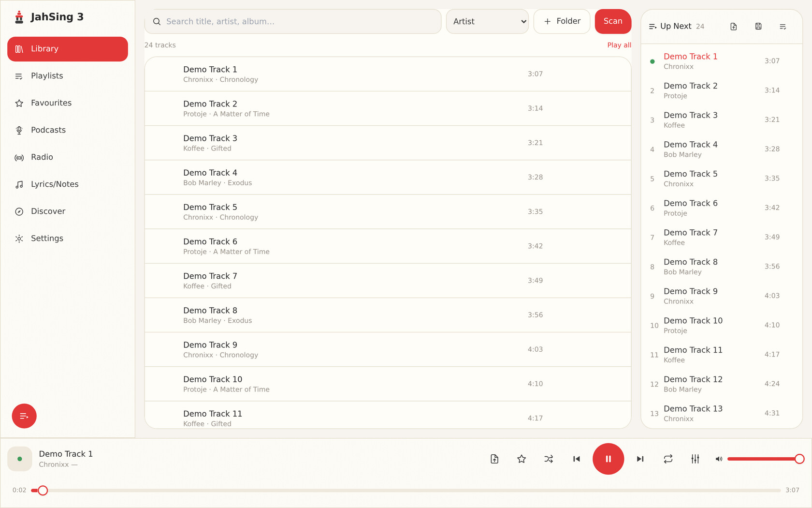Screen dimensions: 812x508
Task: Select Demo Track 2 in the Up Next queue
Action: [722, 90]
